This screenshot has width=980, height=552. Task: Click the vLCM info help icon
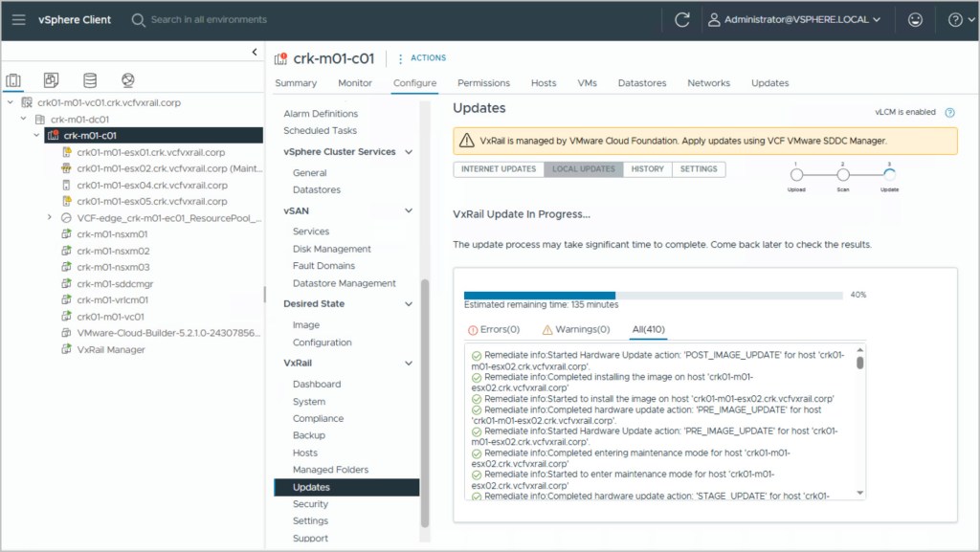(x=949, y=113)
